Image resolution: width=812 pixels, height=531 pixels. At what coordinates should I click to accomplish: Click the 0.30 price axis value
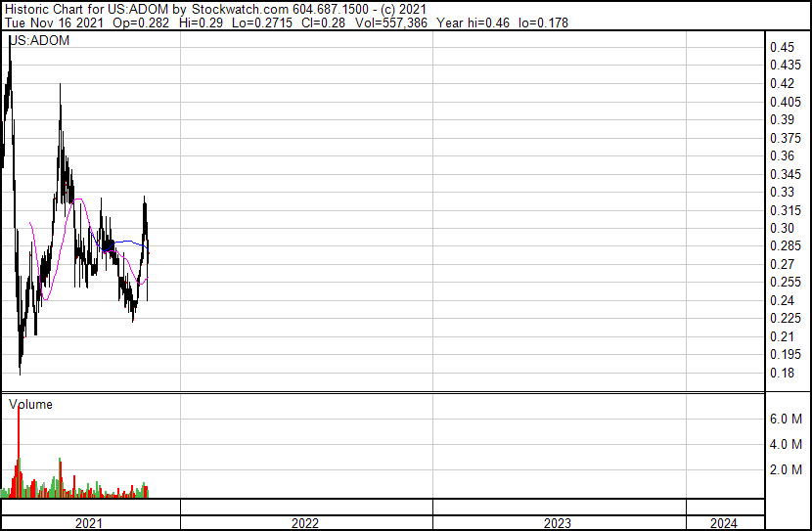(782, 228)
